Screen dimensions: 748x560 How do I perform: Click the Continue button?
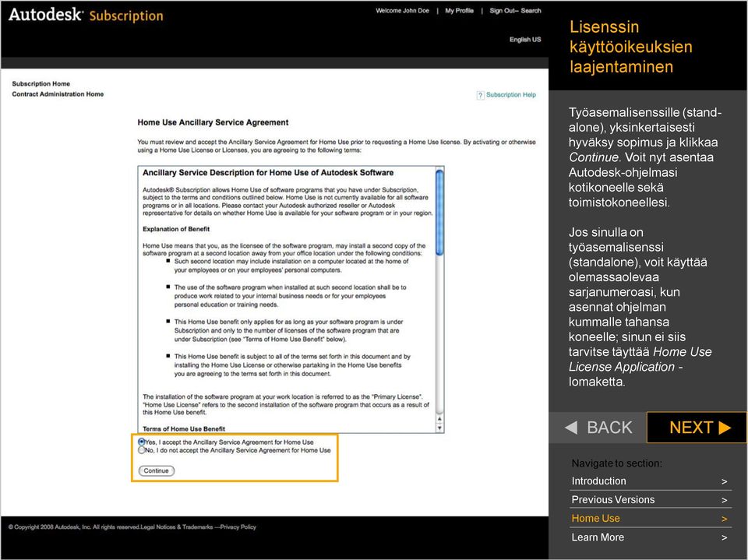[157, 470]
